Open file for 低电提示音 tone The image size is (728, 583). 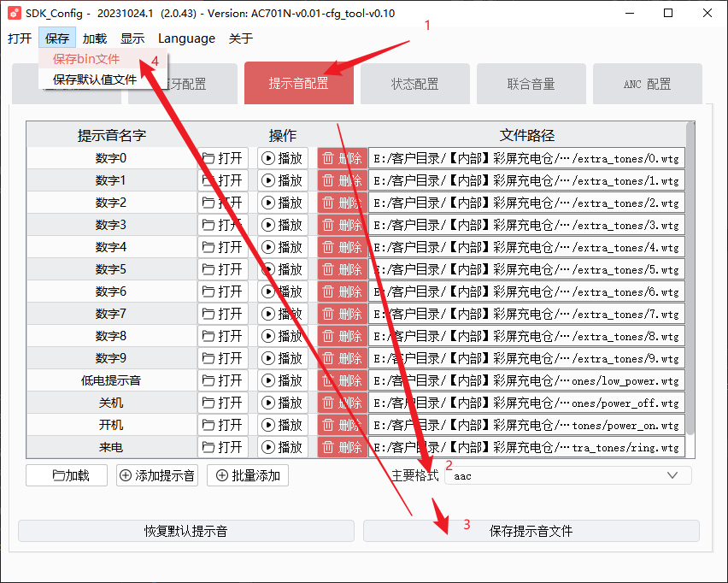(x=223, y=380)
